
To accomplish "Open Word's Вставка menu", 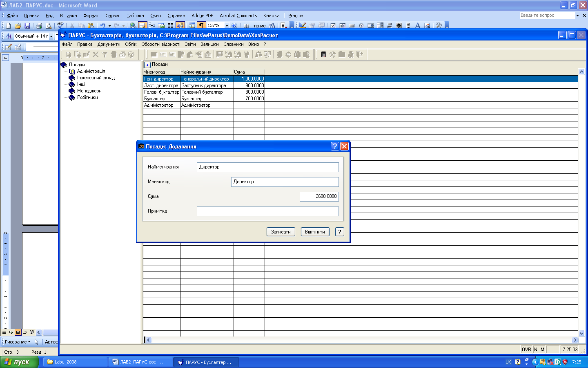I will (68, 16).
